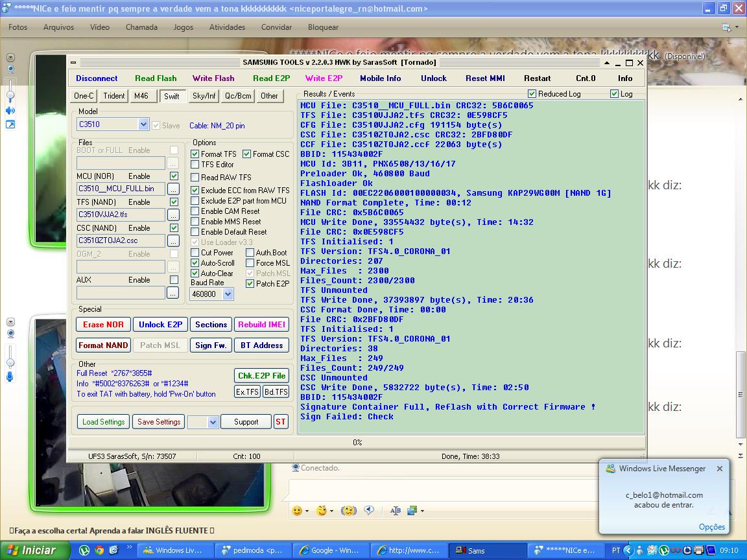This screenshot has width=747, height=560.
Task: Uncheck the Format CSC option
Action: [247, 154]
